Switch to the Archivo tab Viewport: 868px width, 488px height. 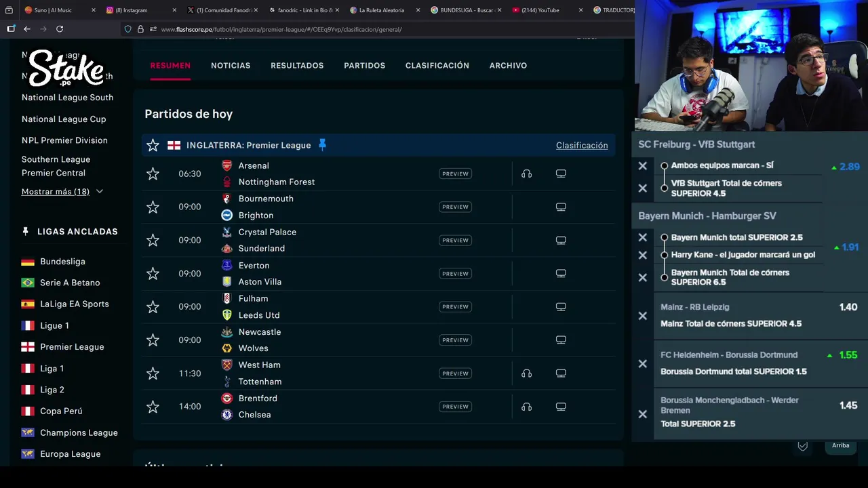[x=508, y=66]
